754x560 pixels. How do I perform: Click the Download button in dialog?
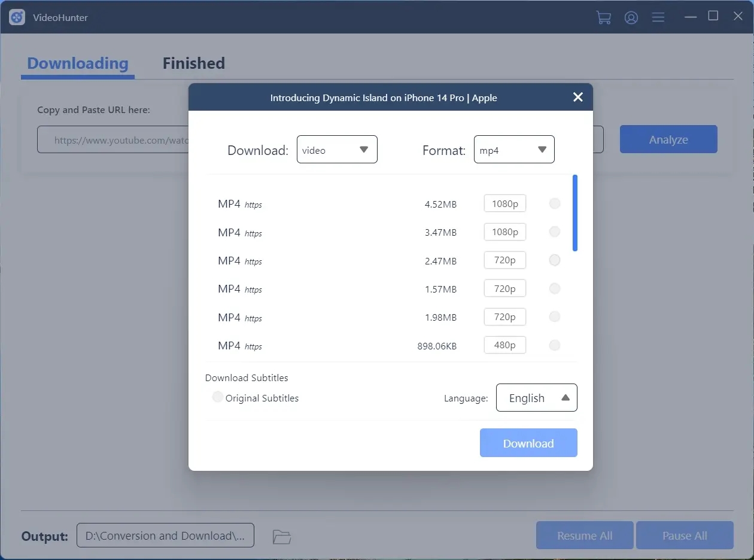tap(528, 443)
